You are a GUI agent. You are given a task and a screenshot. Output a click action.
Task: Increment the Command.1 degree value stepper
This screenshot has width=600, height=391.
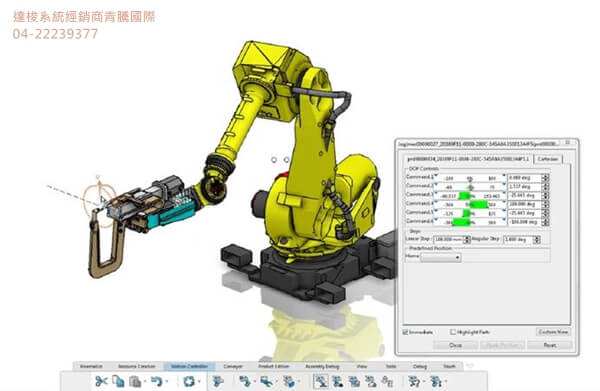(546, 176)
